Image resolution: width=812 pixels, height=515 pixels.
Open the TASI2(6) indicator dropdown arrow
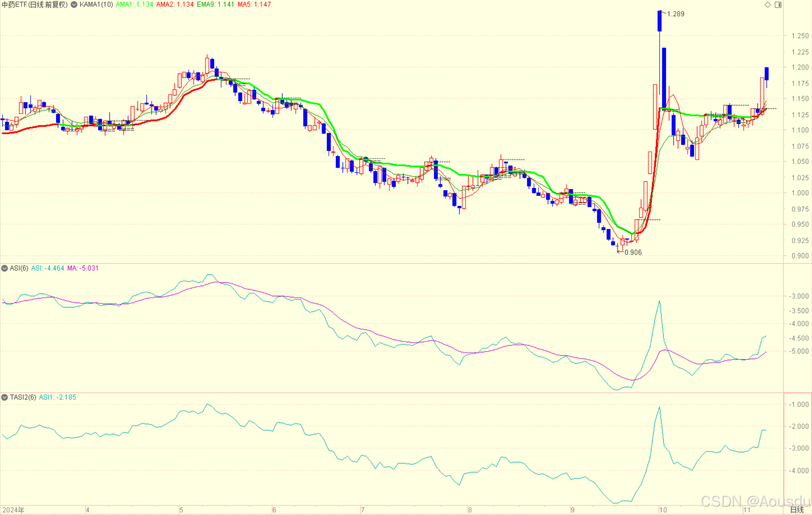[4, 397]
